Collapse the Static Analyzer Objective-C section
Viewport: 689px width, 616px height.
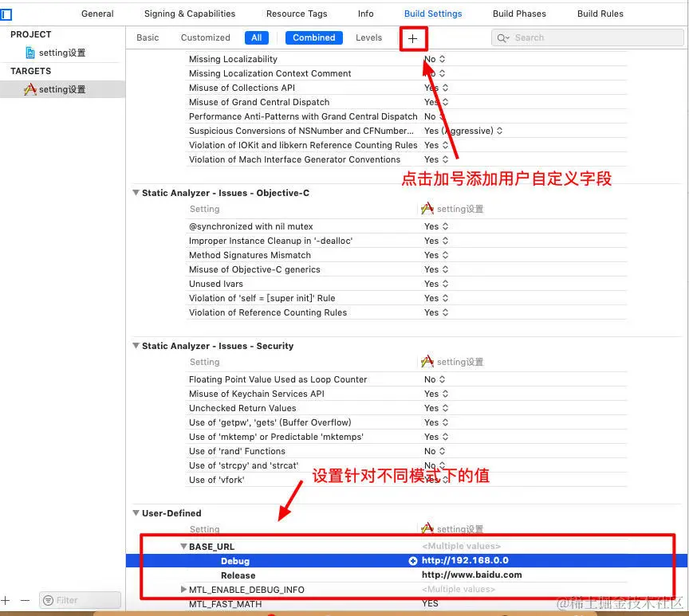click(136, 193)
